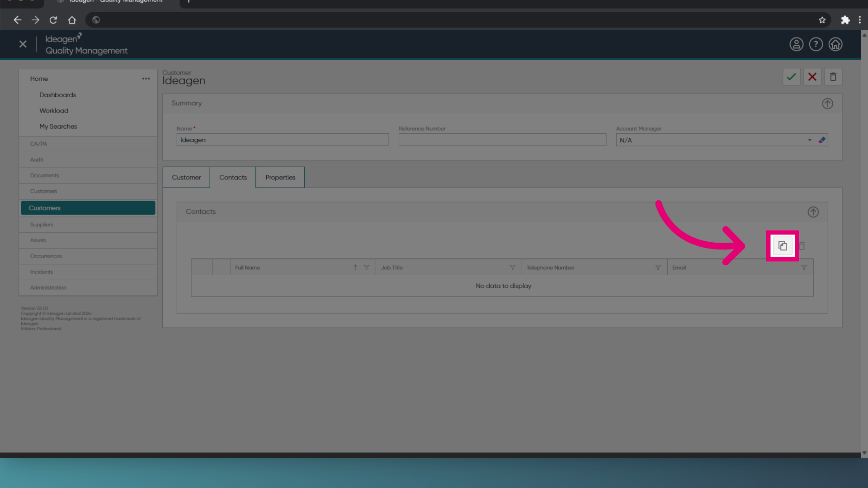Switch to the Properties tab
The image size is (868, 488).
point(280,178)
